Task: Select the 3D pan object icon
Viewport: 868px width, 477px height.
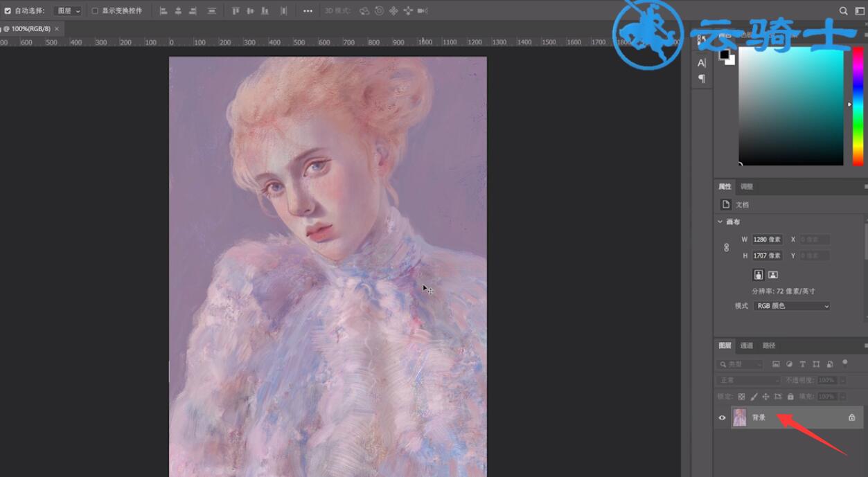Action: click(x=393, y=11)
